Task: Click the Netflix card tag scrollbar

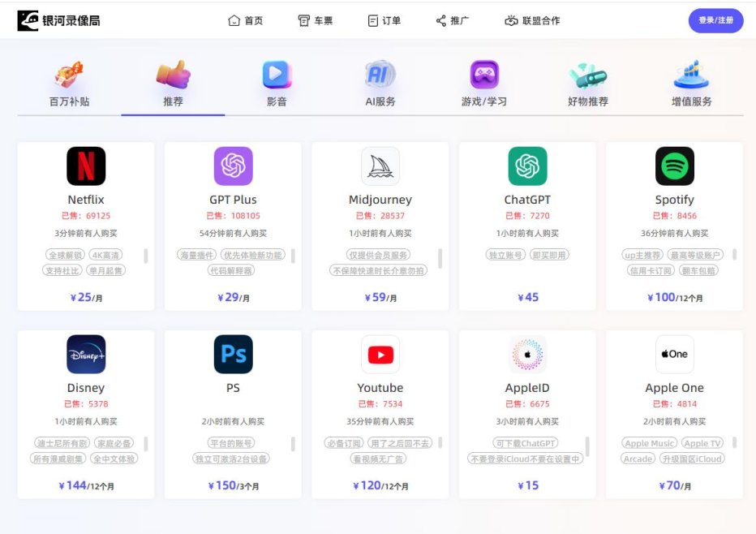Action: coord(146,256)
